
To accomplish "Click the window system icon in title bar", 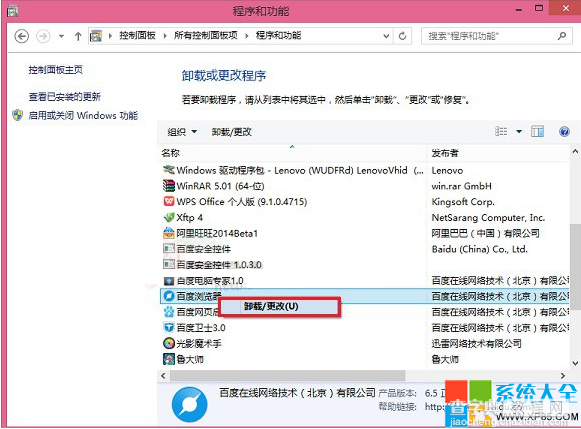I will [13, 11].
